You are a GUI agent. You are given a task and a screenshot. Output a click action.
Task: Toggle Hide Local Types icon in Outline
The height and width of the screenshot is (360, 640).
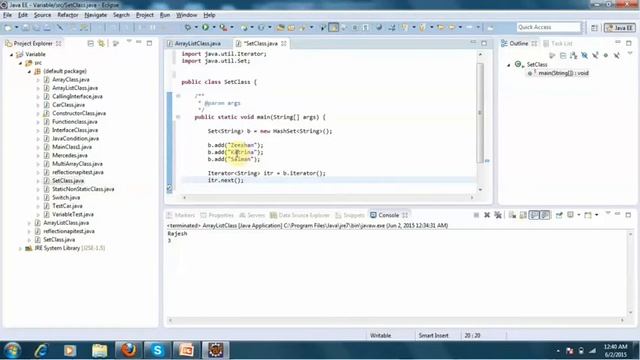[x=616, y=56]
